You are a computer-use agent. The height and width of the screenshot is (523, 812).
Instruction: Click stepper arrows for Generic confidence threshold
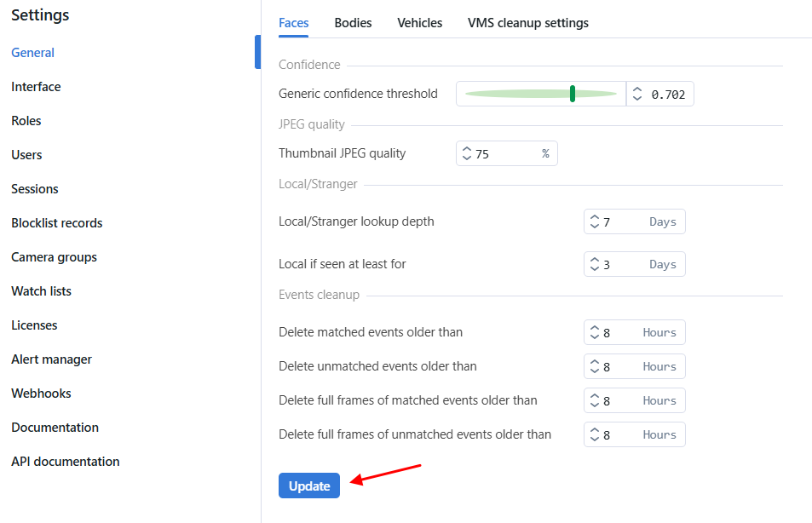point(636,94)
